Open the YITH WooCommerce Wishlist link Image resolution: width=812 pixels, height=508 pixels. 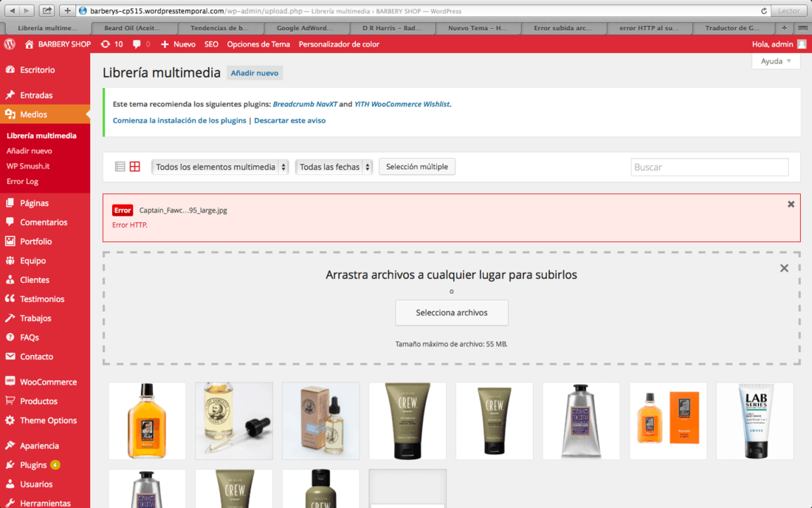click(x=402, y=104)
